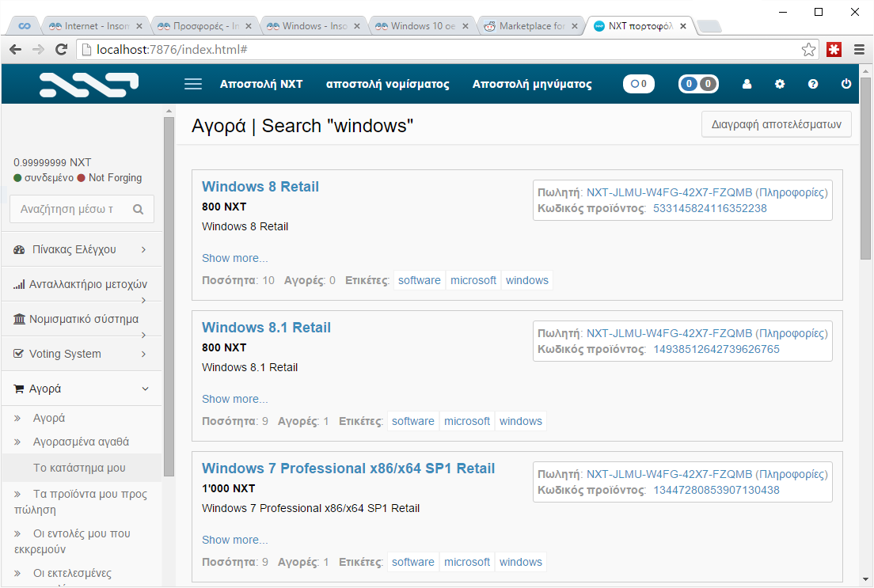Click the red extension icon in toolbar

[834, 50]
